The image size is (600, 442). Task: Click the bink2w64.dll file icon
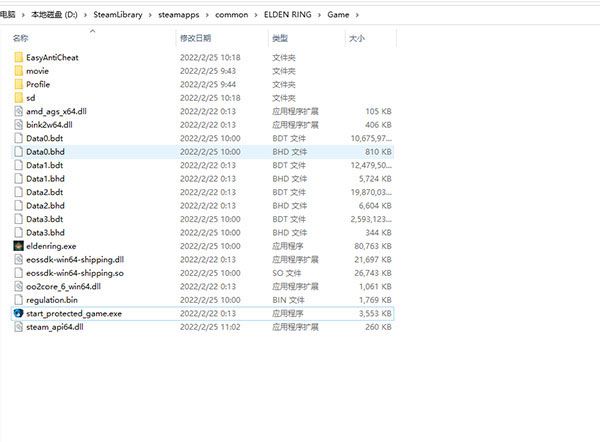tap(19, 125)
